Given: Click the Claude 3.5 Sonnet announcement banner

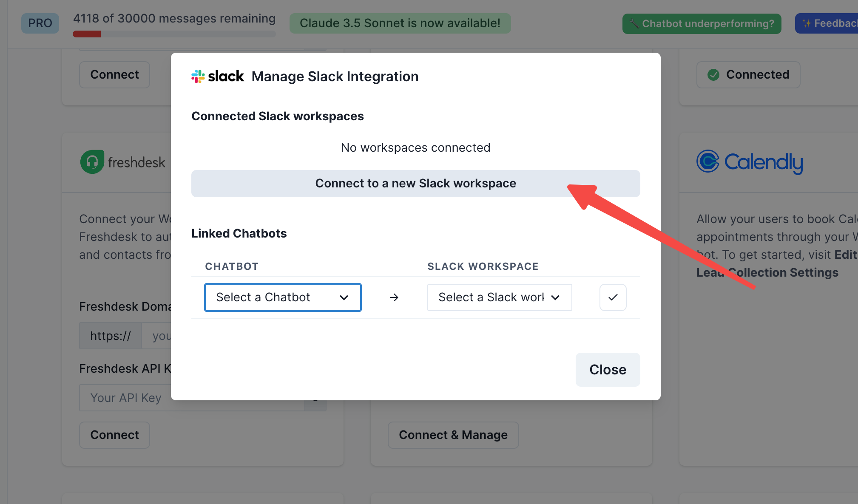Looking at the screenshot, I should click(x=400, y=23).
